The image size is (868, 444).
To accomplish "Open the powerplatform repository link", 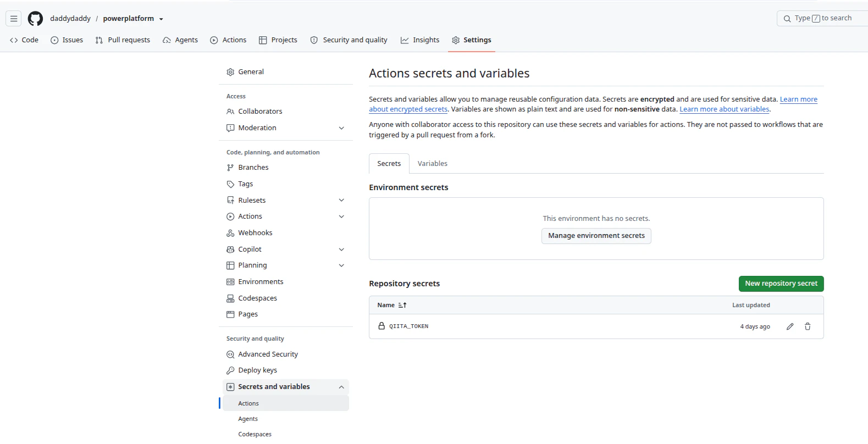I will [129, 19].
